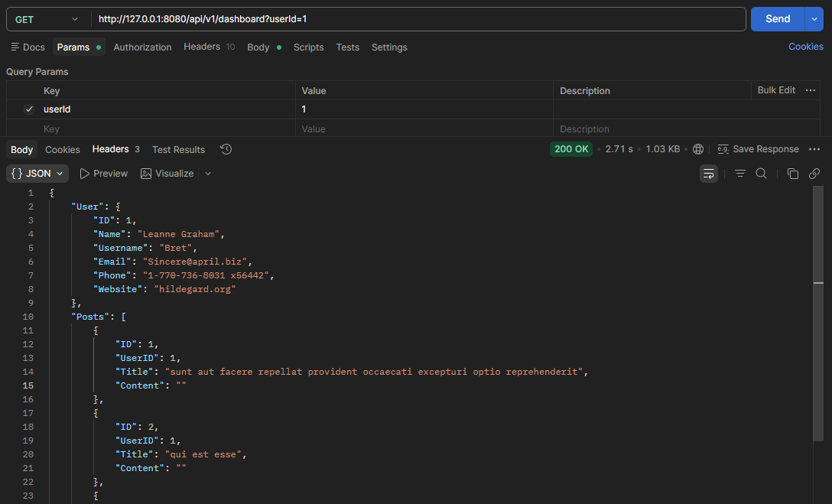This screenshot has height=504, width=832.
Task: Click the Send button
Action: (x=778, y=19)
